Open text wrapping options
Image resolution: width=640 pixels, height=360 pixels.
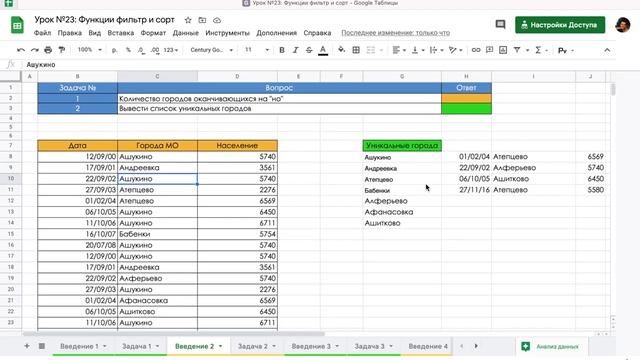coord(436,50)
